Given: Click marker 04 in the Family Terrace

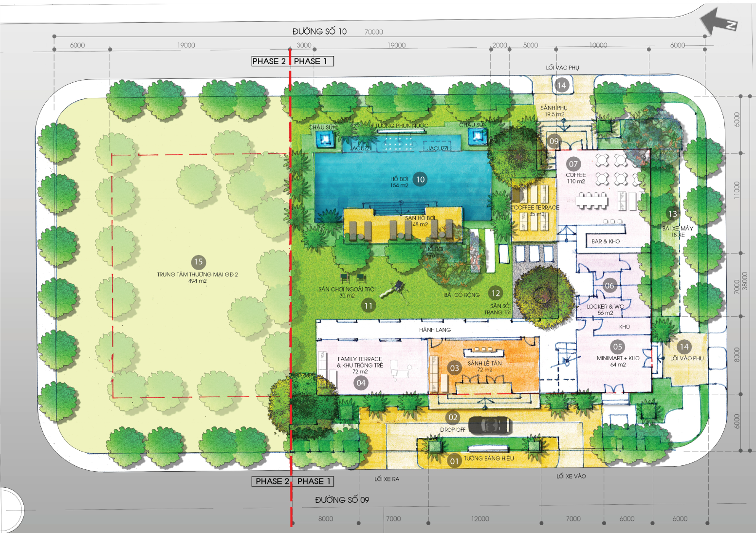Looking at the screenshot, I should point(361,383).
